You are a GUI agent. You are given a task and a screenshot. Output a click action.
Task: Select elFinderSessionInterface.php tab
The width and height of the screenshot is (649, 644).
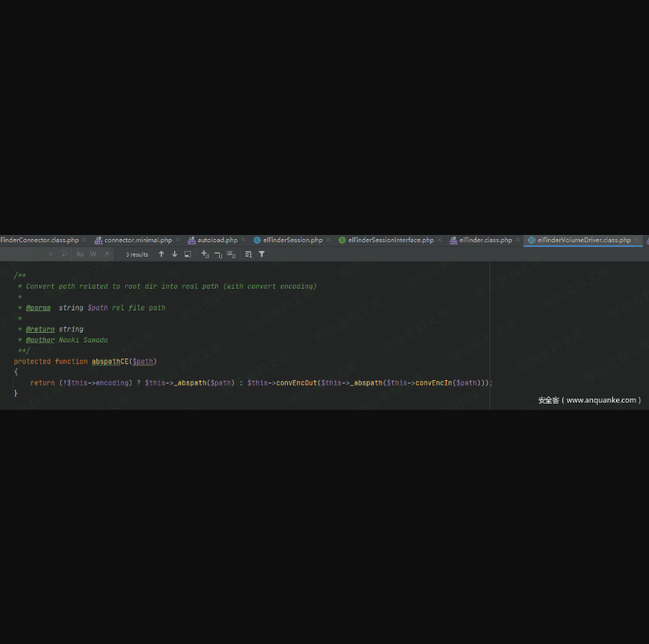[390, 240]
